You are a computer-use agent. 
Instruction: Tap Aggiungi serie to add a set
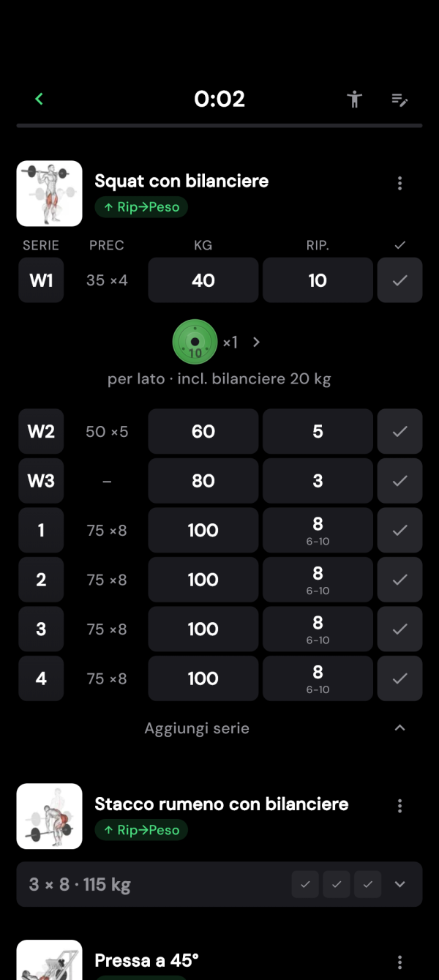click(197, 728)
